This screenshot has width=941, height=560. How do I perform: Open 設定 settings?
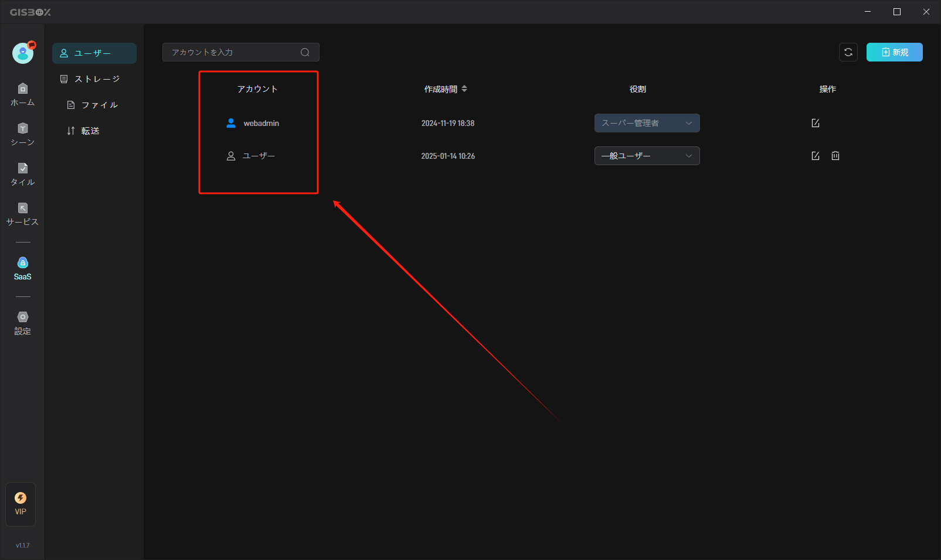[x=23, y=323]
